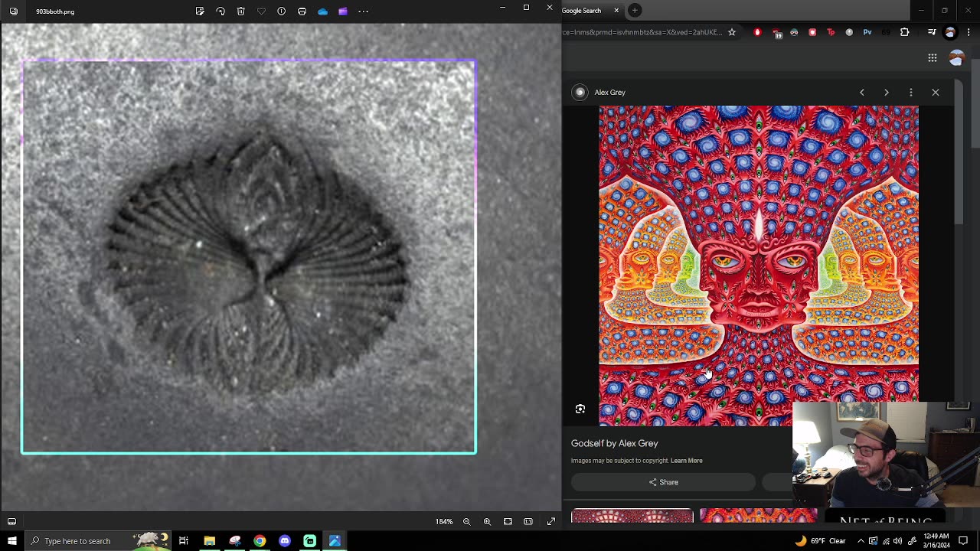980x551 pixels.
Task: Rotate the photo in Photos app
Action: [x=220, y=11]
